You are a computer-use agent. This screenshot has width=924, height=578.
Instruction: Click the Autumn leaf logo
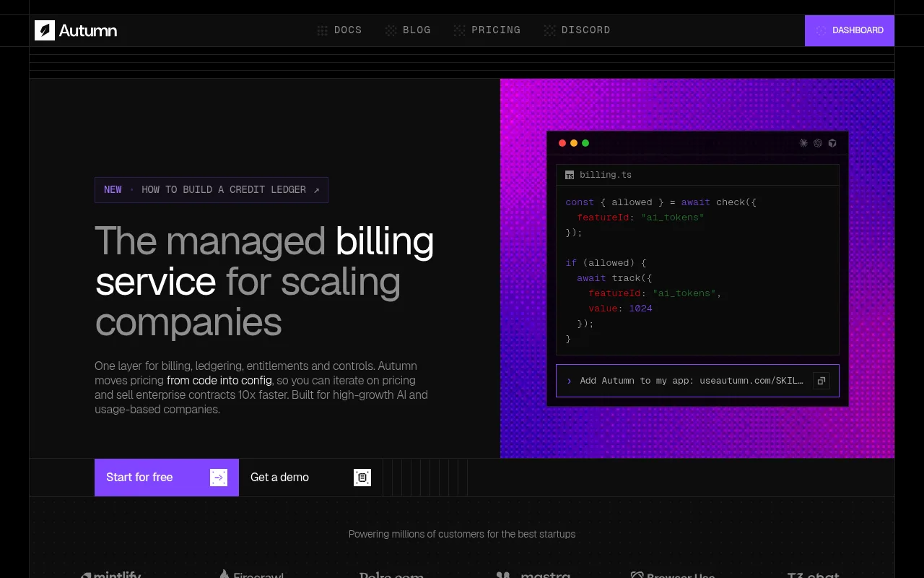(x=45, y=30)
